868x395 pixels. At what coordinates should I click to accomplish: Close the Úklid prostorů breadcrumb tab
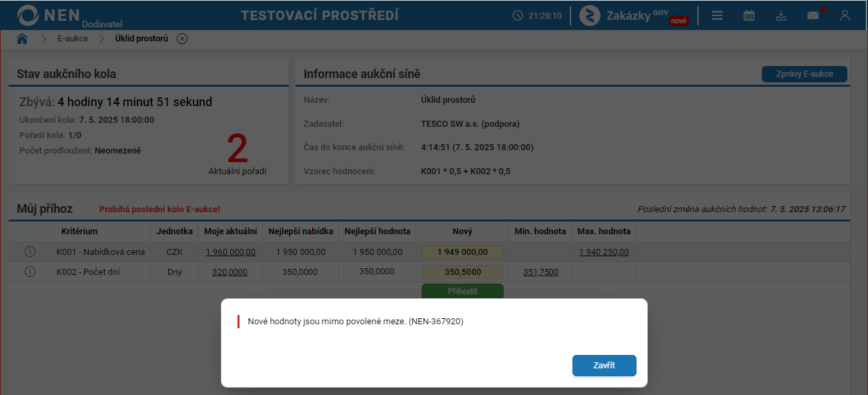(x=182, y=39)
